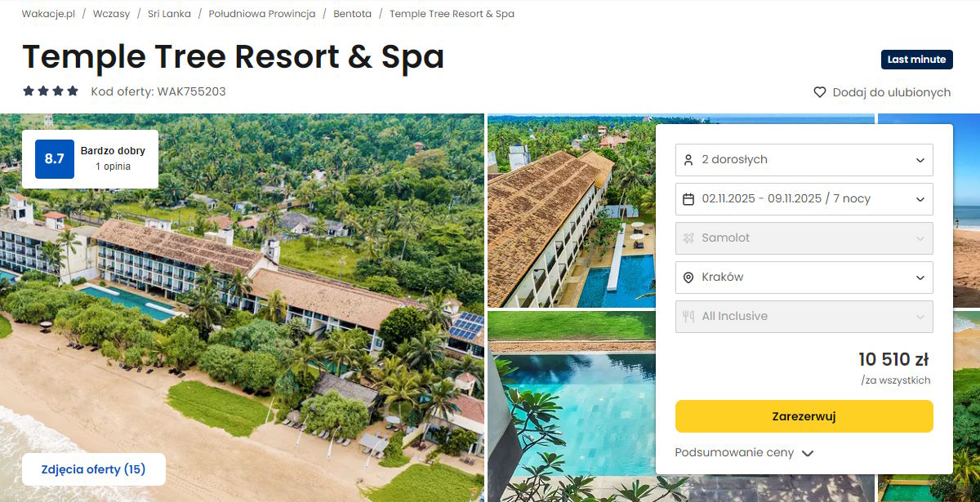Image resolution: width=980 pixels, height=502 pixels.
Task: Open the Kraków departure city dropdown
Action: pos(804,277)
